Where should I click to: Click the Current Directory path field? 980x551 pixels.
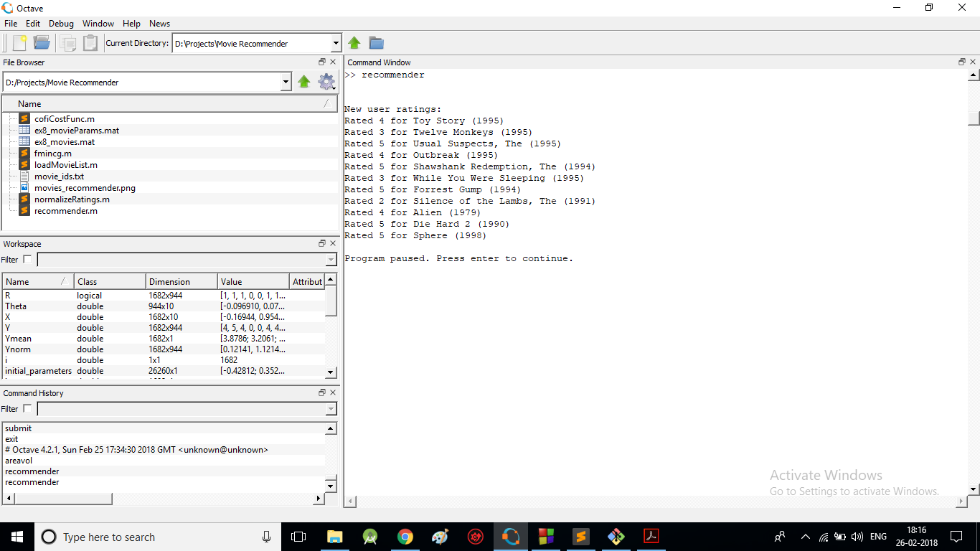pyautogui.click(x=251, y=43)
